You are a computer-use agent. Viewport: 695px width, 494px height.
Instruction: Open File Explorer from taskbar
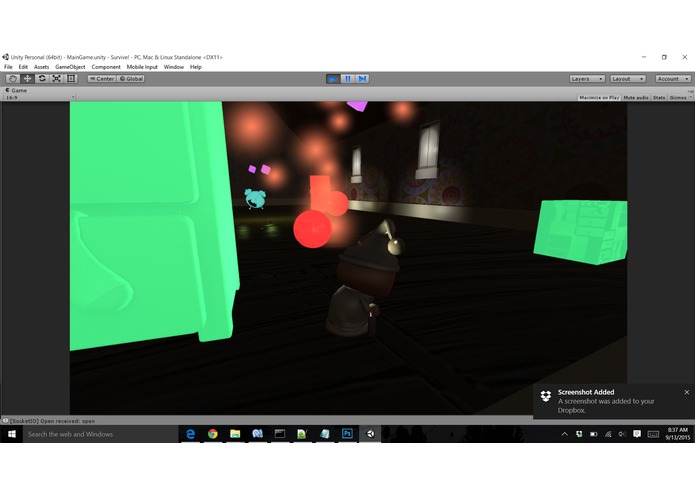point(235,434)
